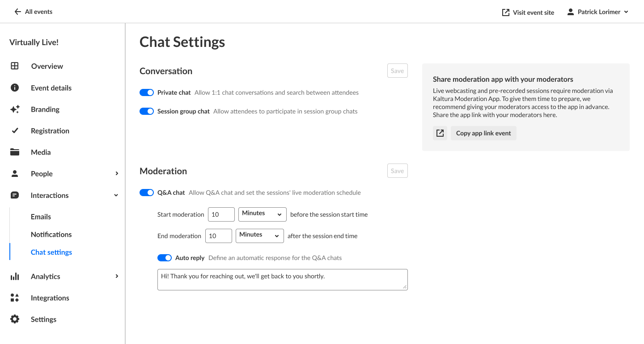Click the Overview grid icon in sidebar

click(15, 66)
